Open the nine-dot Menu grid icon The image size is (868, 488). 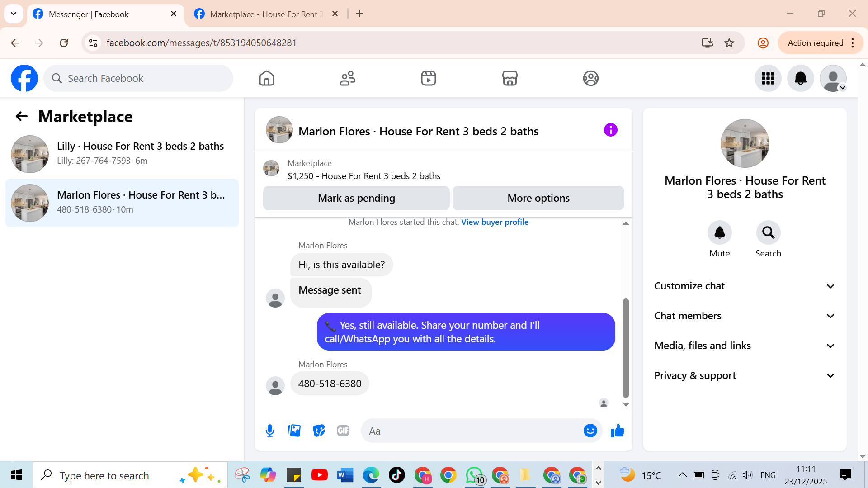point(768,78)
